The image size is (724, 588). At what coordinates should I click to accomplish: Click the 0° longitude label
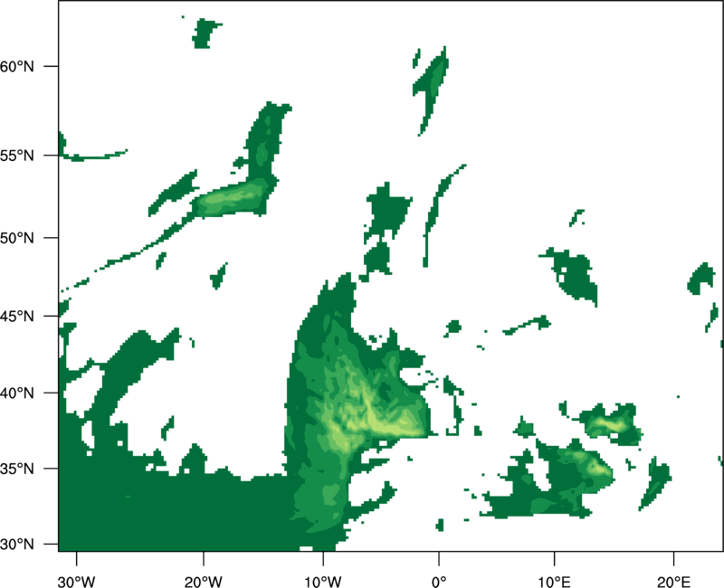[x=439, y=582]
